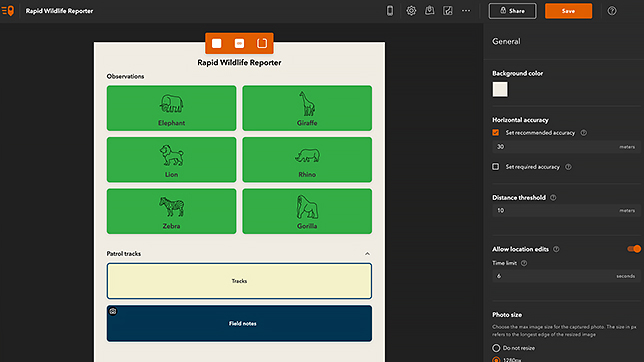Collapse the Patrol tracks group
The width and height of the screenshot is (644, 362).
tap(367, 254)
